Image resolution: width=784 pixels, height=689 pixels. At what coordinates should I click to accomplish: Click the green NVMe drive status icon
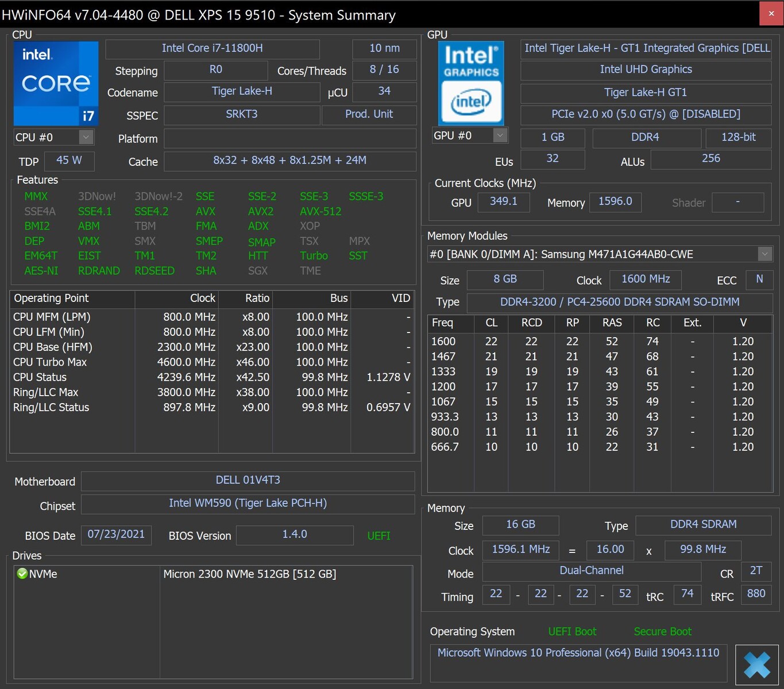pos(22,574)
